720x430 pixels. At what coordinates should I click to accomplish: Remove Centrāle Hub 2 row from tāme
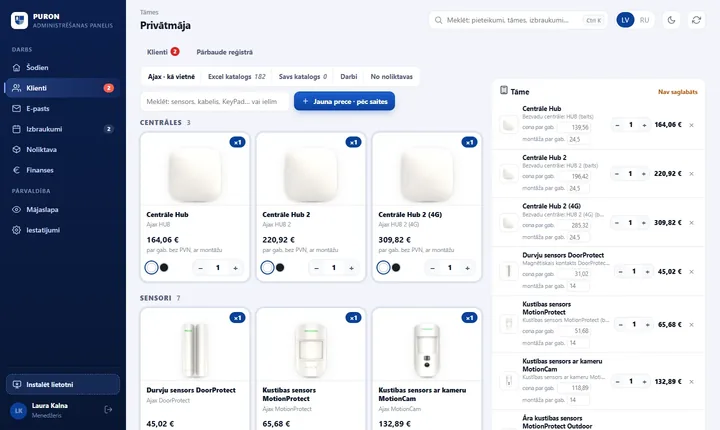[x=692, y=174]
